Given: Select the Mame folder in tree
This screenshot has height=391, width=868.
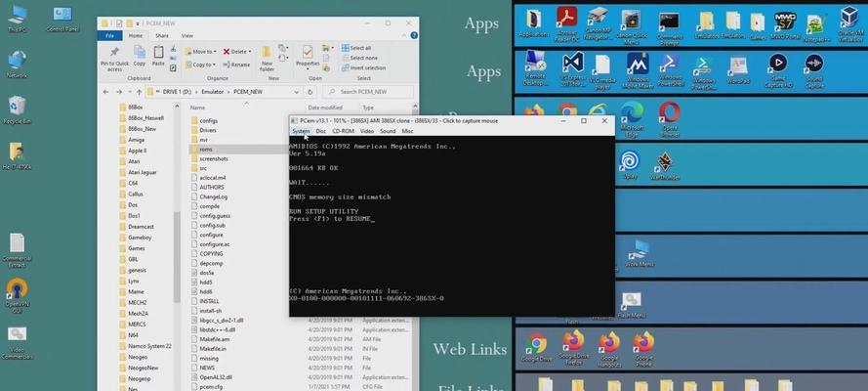Looking at the screenshot, I should 131,292.
